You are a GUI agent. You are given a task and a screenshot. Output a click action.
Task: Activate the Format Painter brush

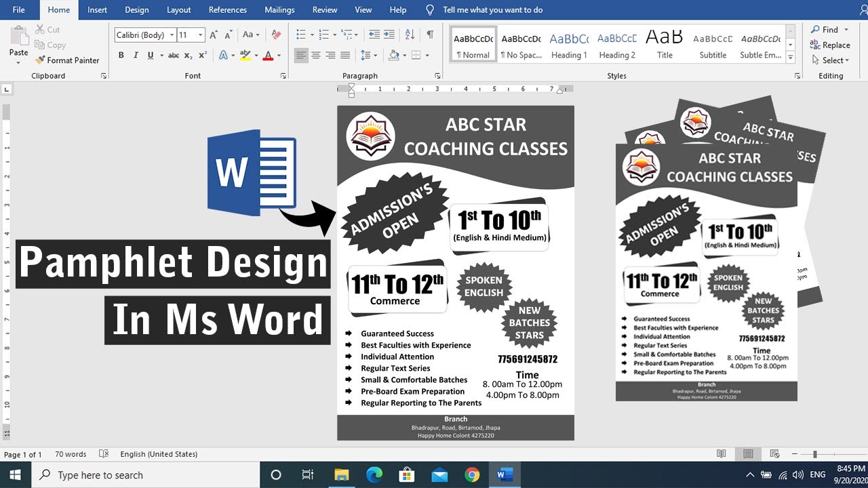(x=67, y=60)
